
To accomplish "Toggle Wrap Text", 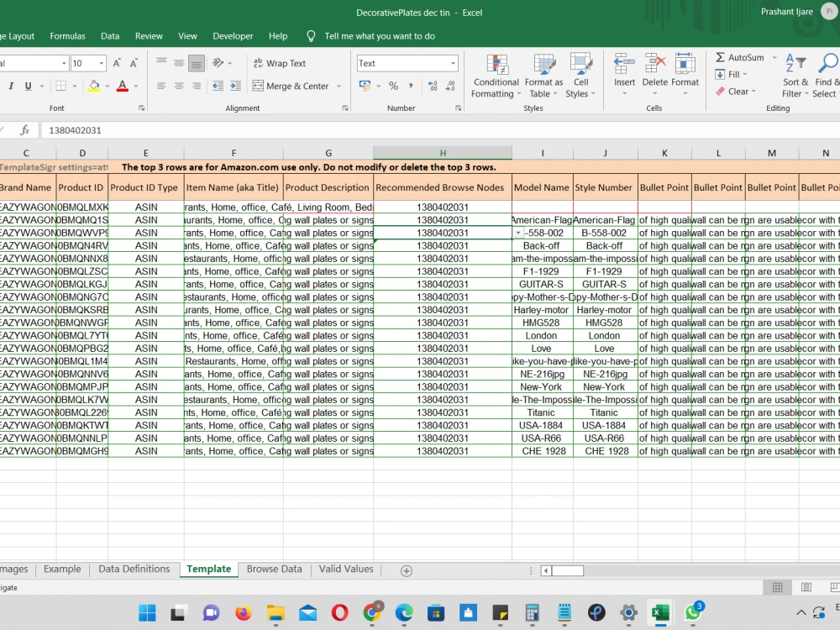I will click(279, 63).
